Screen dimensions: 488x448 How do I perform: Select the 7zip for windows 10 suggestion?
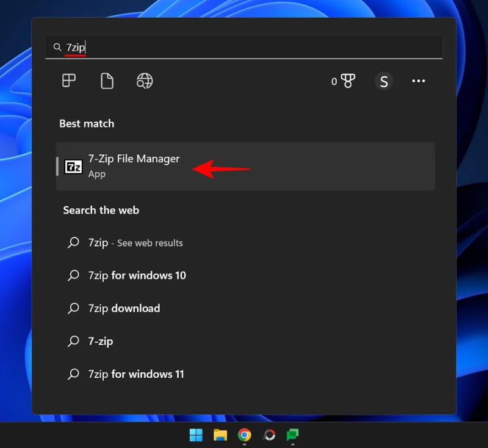click(135, 275)
